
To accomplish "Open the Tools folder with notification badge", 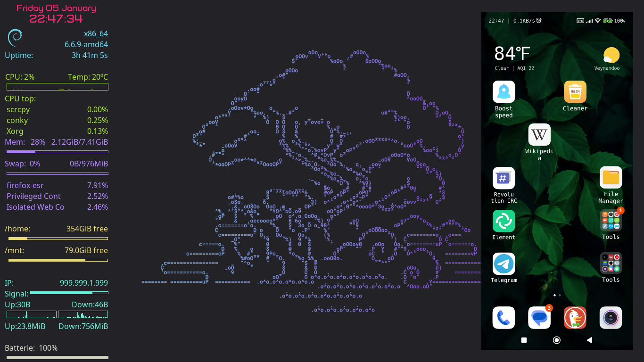I will pyautogui.click(x=611, y=221).
